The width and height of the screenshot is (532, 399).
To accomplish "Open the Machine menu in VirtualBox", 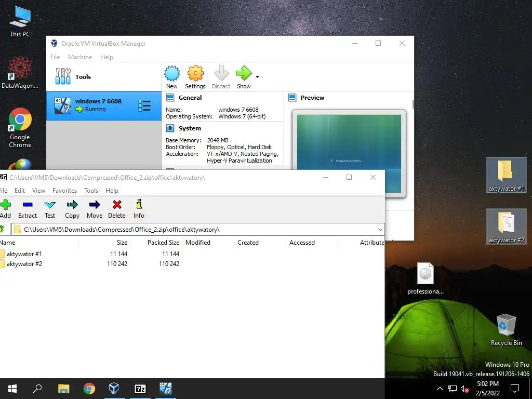I will [x=80, y=57].
